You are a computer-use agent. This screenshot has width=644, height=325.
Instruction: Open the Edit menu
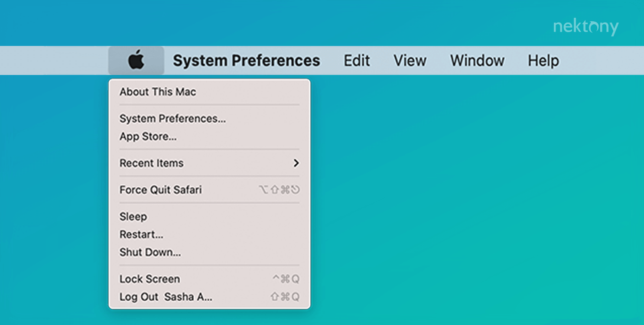tap(356, 61)
